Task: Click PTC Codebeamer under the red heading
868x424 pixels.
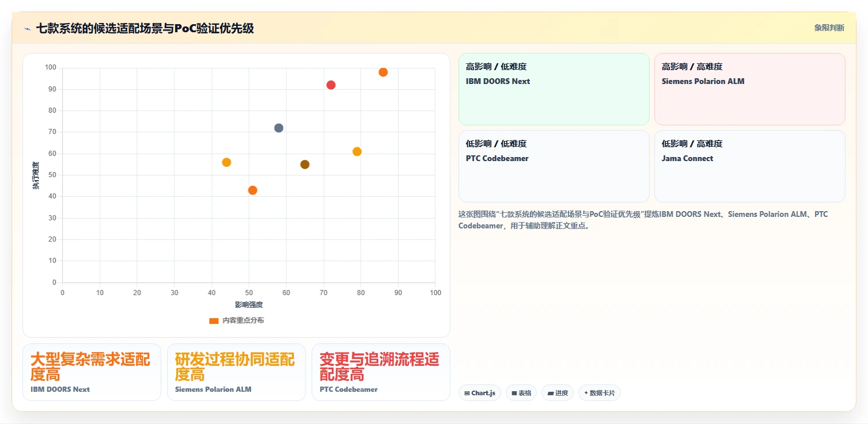Action: 348,389
